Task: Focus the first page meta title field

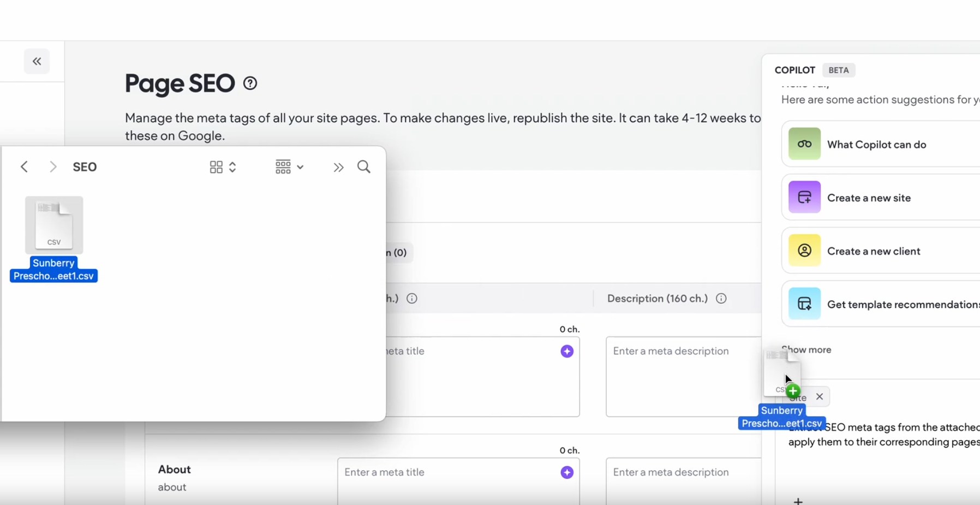Action: 483,377
